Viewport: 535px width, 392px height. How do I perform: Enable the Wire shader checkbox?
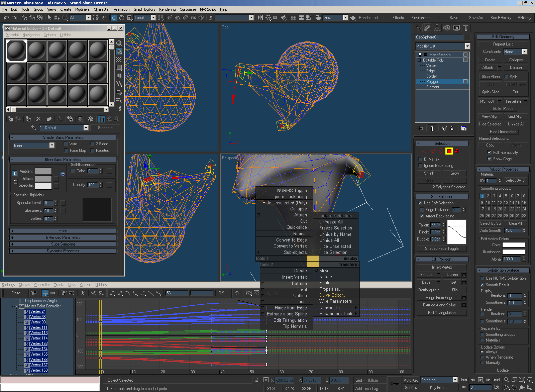(x=66, y=144)
